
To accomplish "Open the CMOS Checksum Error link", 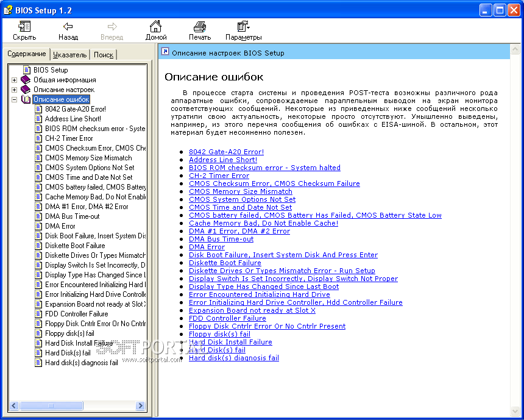I will pyautogui.click(x=274, y=183).
